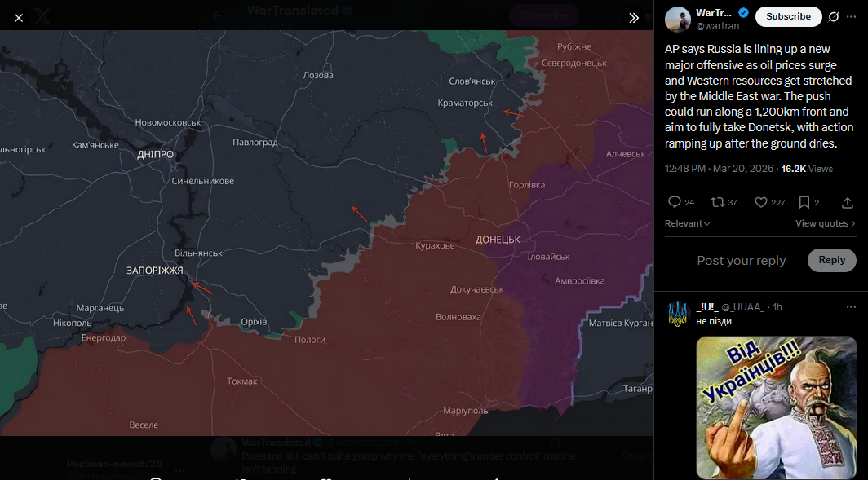Click the map image of the Donetsk front

[326, 233]
